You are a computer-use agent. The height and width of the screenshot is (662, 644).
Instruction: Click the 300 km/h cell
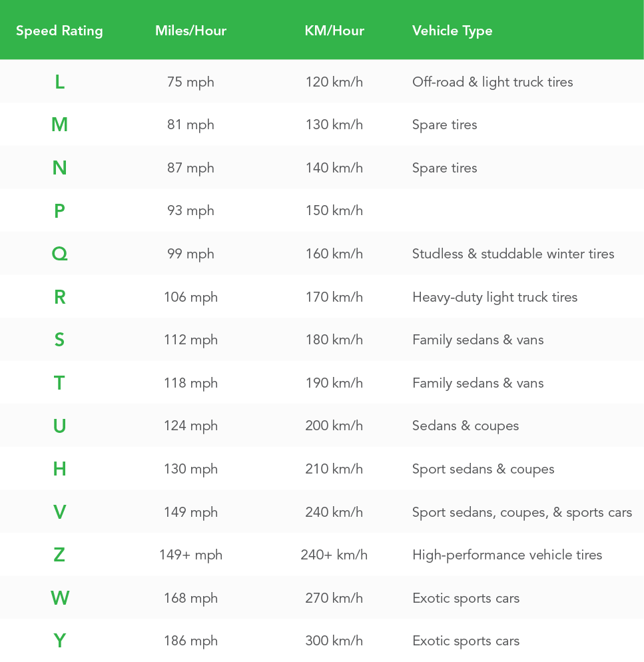[x=334, y=641]
